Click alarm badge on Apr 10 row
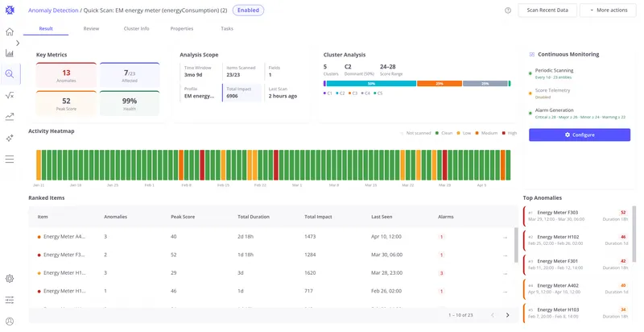The image size is (644, 332). coord(441,237)
